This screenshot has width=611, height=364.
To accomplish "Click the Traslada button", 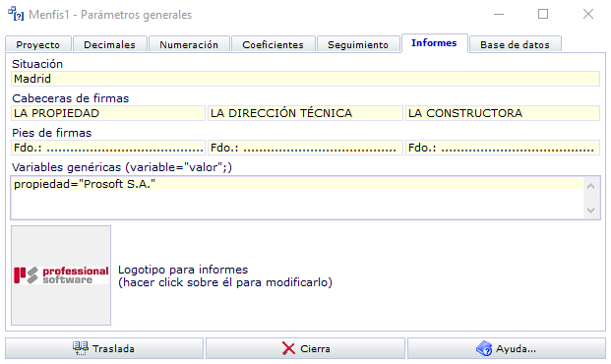I will click(x=104, y=348).
